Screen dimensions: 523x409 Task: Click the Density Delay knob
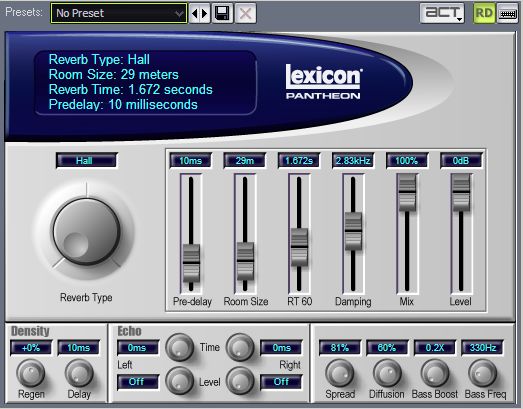pyautogui.click(x=79, y=373)
